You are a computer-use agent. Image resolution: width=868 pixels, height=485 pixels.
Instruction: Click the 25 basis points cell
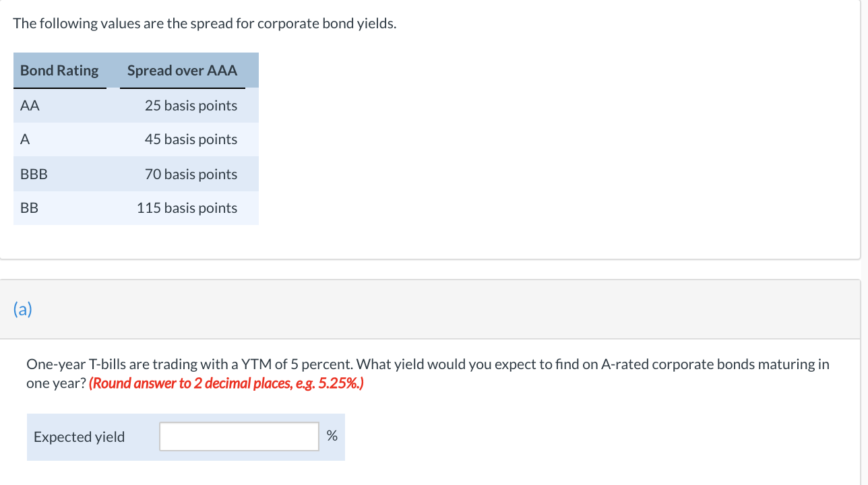point(191,106)
